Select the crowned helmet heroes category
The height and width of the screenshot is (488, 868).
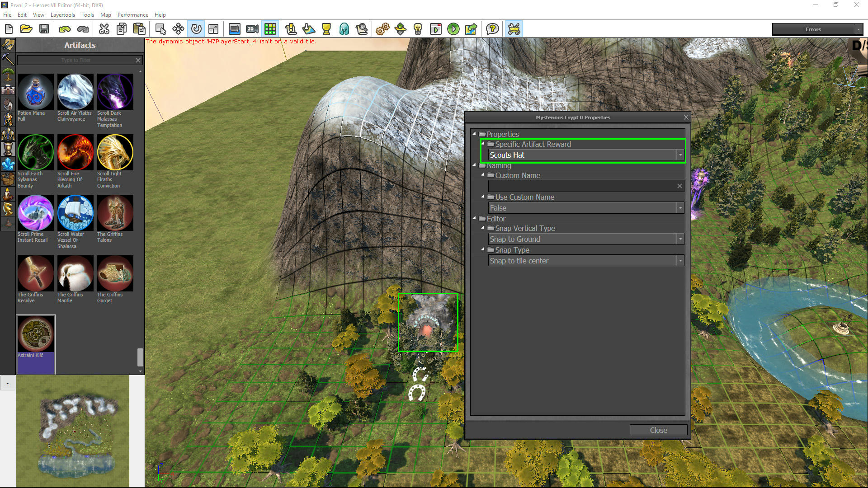click(8, 119)
